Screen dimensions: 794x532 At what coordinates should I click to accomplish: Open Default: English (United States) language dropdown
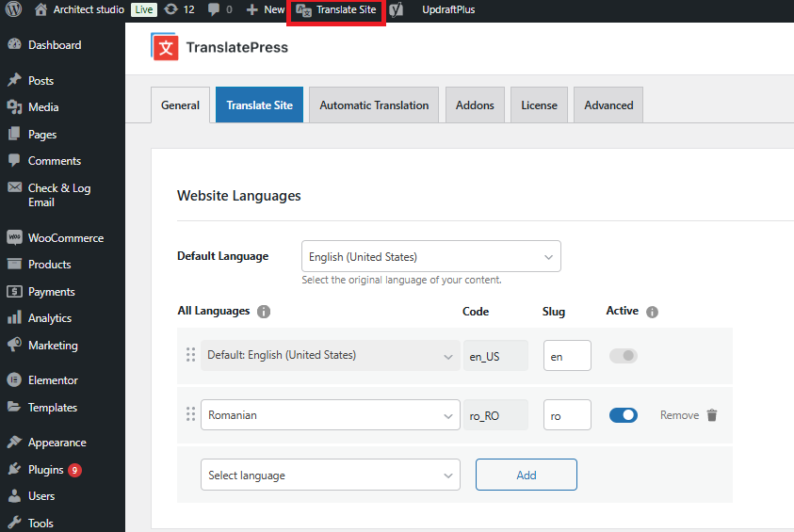pos(331,355)
